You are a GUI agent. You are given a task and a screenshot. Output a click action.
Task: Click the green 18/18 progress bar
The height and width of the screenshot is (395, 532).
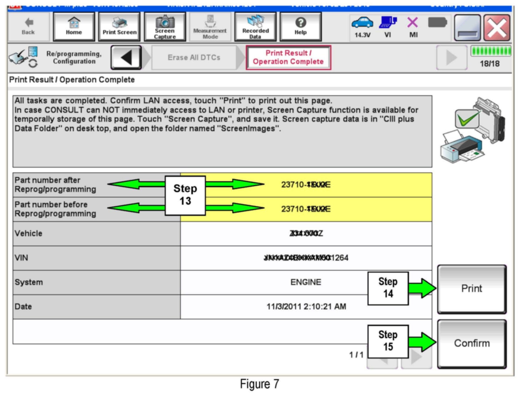pyautogui.click(x=491, y=51)
